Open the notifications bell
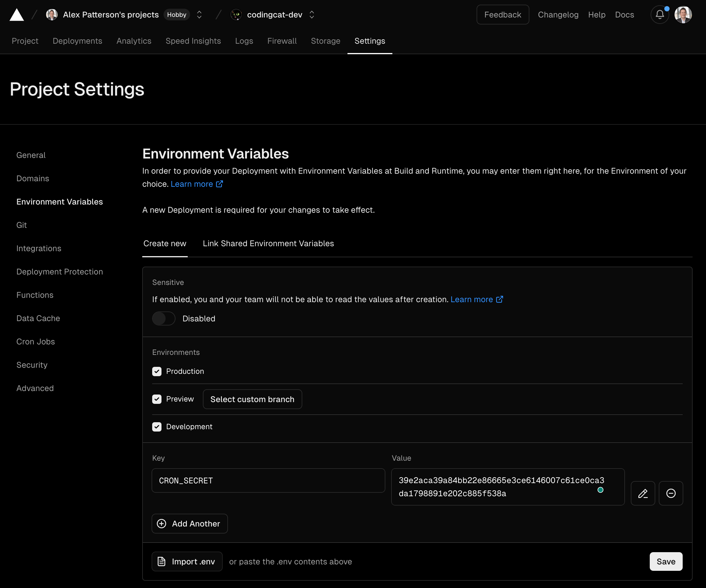This screenshot has width=706, height=588. [660, 15]
